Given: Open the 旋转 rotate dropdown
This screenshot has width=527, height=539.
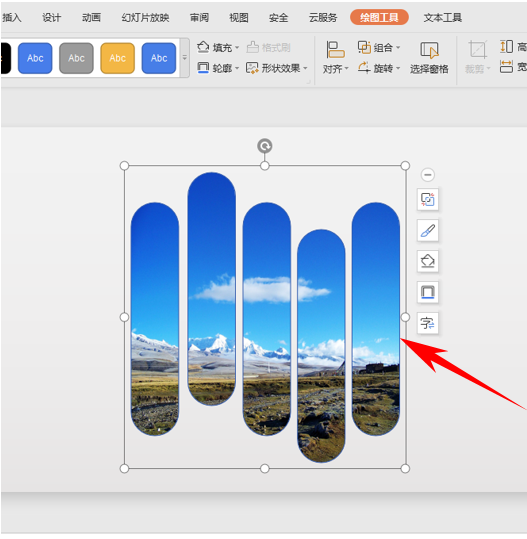Looking at the screenshot, I should (379, 68).
